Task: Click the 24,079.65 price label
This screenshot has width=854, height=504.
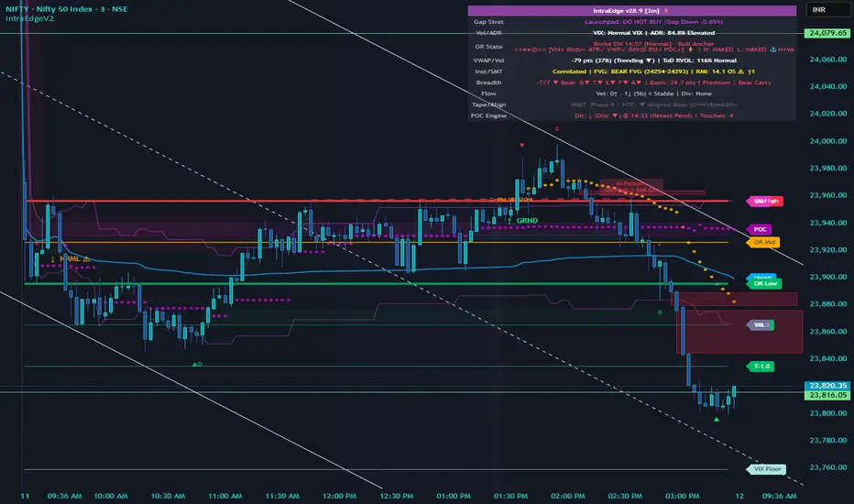Action: point(827,33)
